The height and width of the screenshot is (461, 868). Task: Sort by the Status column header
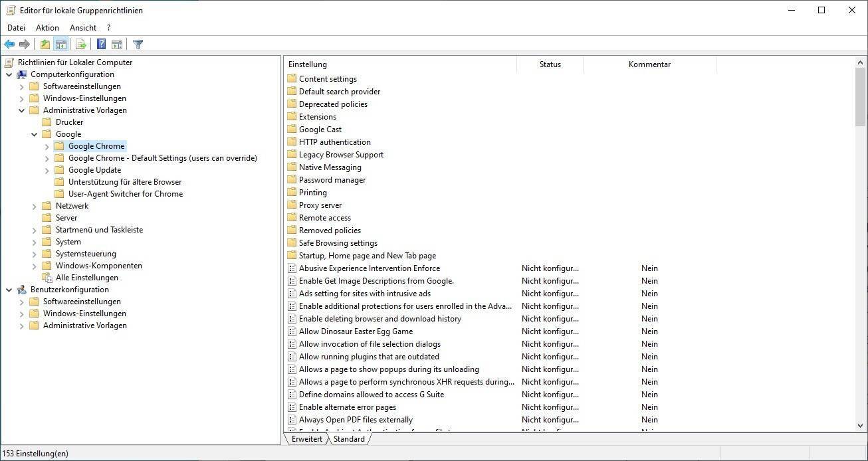550,64
